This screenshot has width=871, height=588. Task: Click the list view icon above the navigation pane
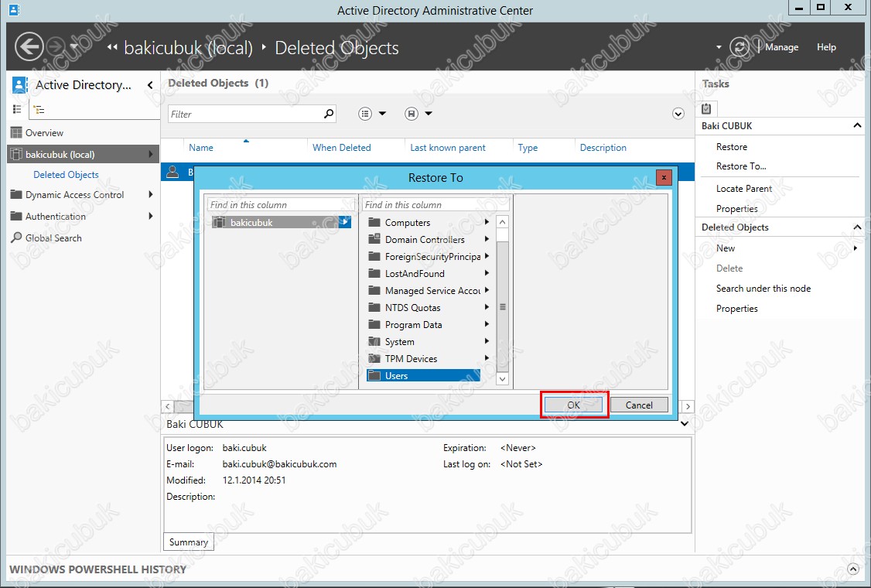pyautogui.click(x=16, y=109)
